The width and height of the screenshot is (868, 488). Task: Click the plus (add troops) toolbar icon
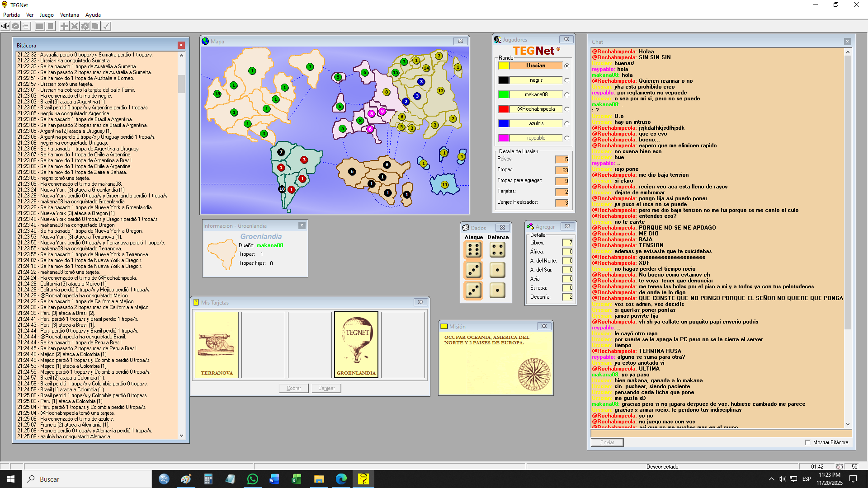click(x=64, y=26)
